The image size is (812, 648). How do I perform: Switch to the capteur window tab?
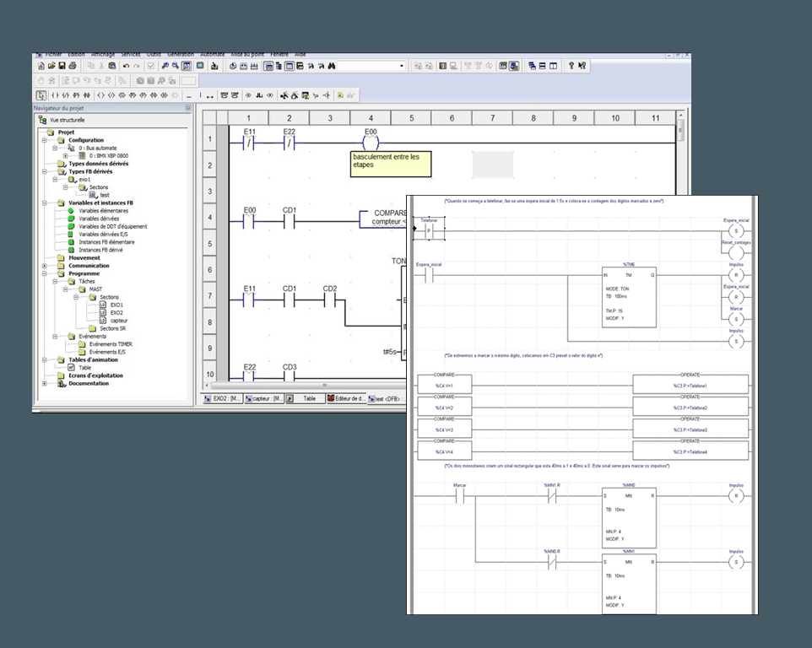[263, 398]
